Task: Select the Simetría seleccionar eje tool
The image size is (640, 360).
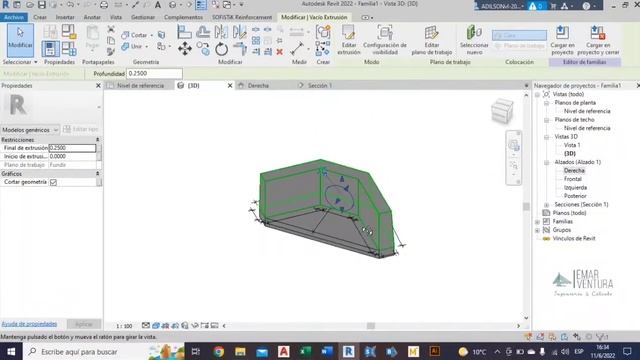Action: pos(221,32)
